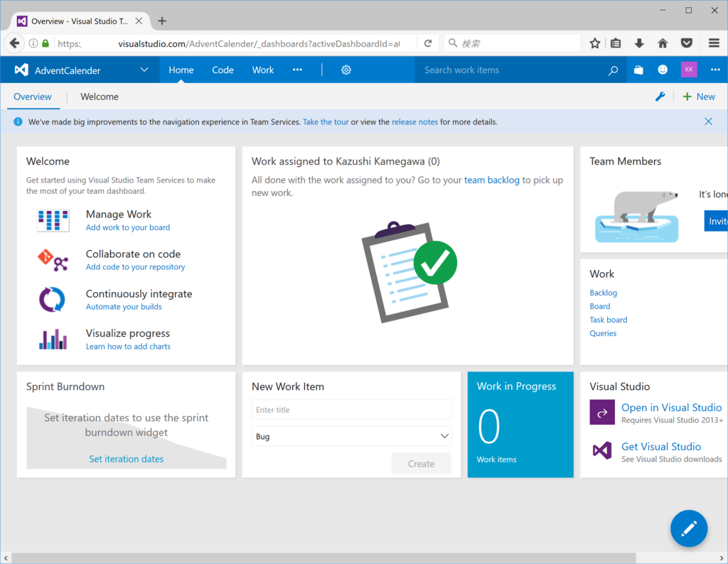
Task: Reload the page with refresh icon
Action: 428,43
